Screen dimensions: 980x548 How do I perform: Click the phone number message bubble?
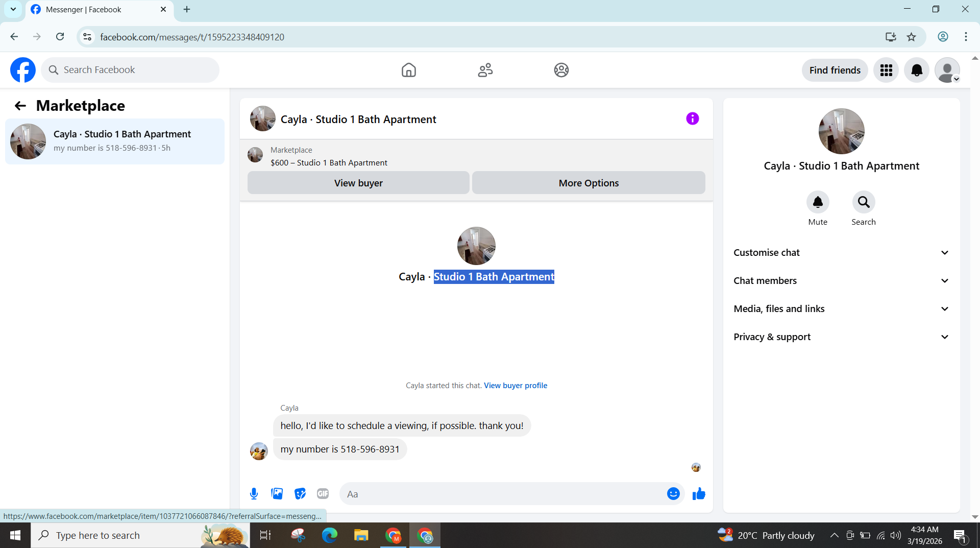pyautogui.click(x=340, y=449)
